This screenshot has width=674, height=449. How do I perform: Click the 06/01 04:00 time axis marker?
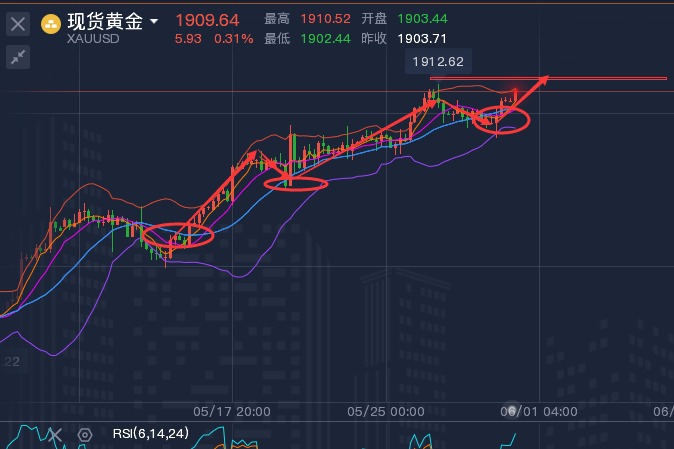[538, 411]
